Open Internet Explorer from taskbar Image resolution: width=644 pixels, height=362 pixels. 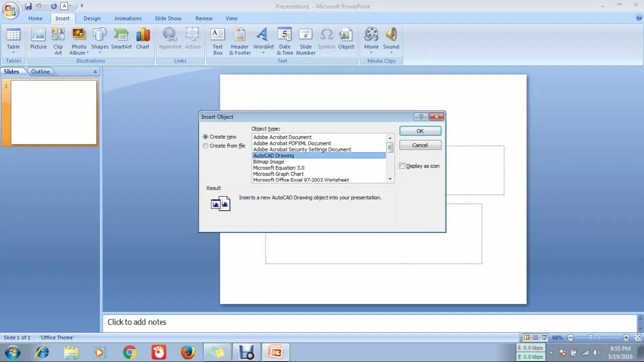coord(42,352)
